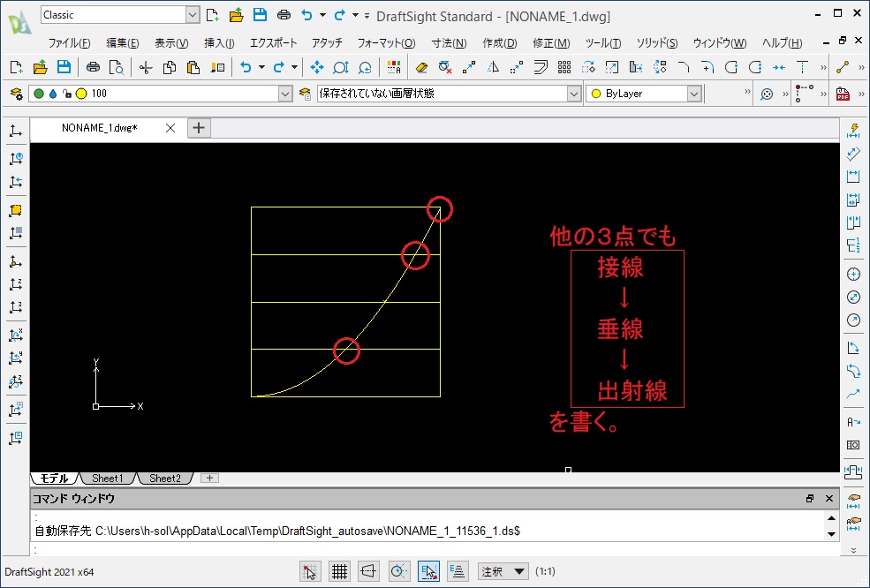Screen dimensions: 870x588
Task: Expand the modify toolbar overflow chevron
Action: (x=823, y=68)
